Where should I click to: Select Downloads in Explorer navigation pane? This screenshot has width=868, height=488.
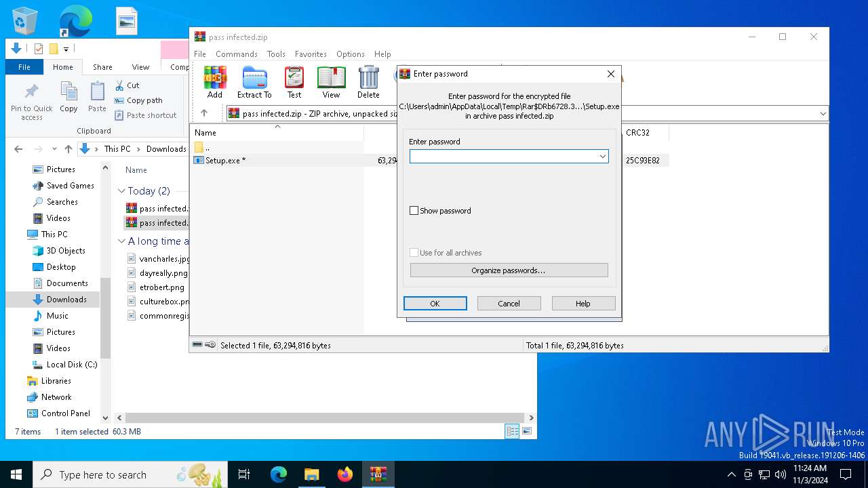[x=66, y=300]
